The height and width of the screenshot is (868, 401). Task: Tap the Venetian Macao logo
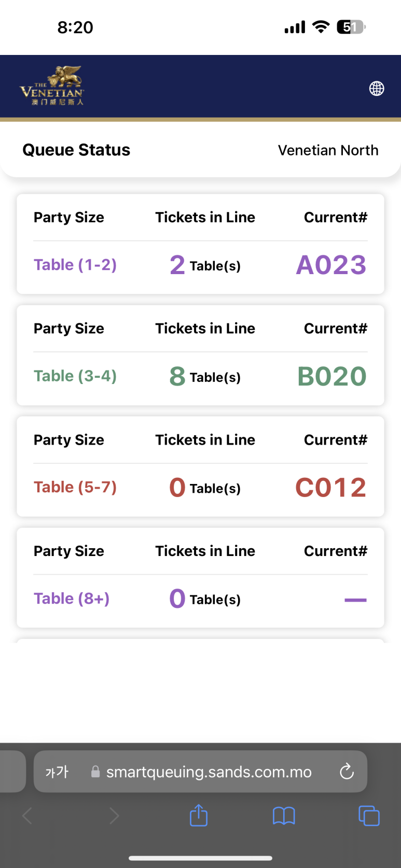52,86
